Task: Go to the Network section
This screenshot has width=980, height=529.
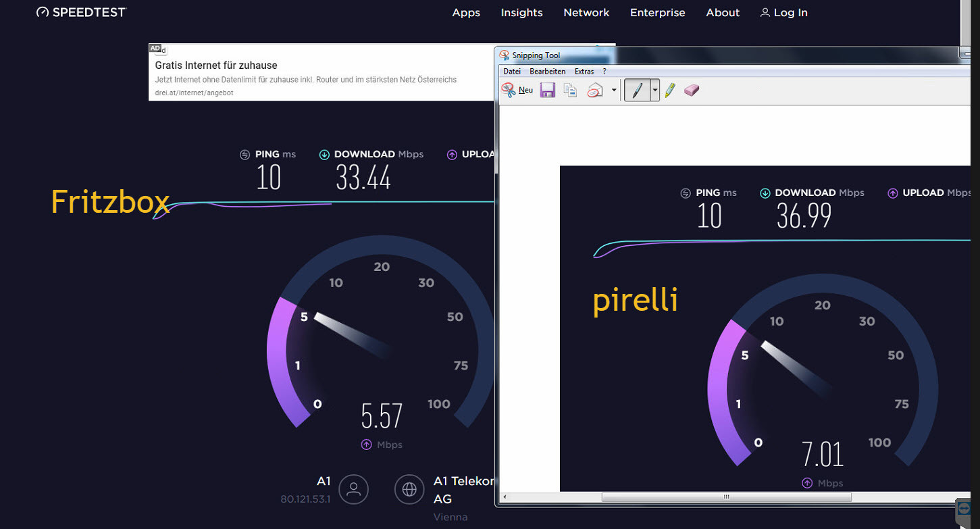Action: tap(586, 13)
